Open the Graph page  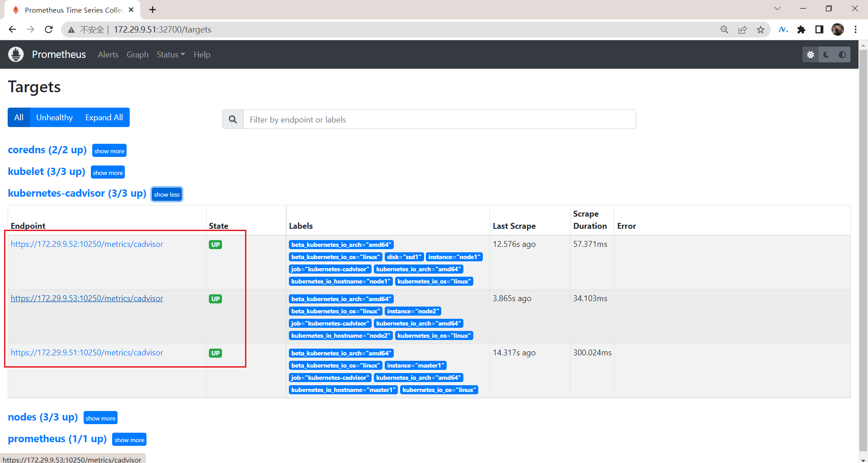(137, 54)
